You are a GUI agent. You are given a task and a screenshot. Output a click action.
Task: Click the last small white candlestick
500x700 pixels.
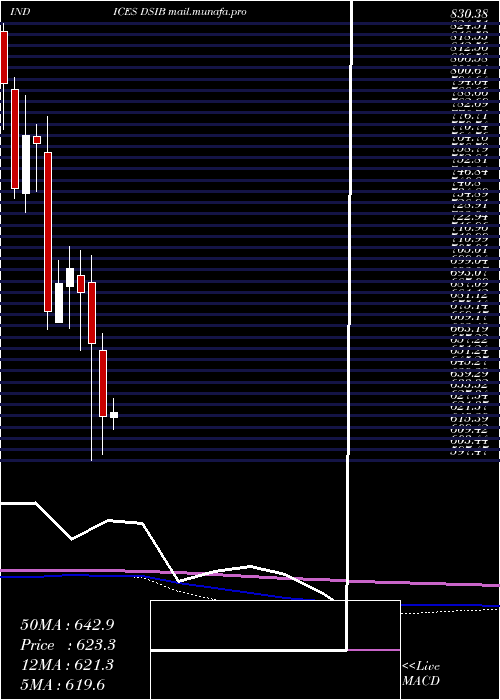pyautogui.click(x=114, y=415)
